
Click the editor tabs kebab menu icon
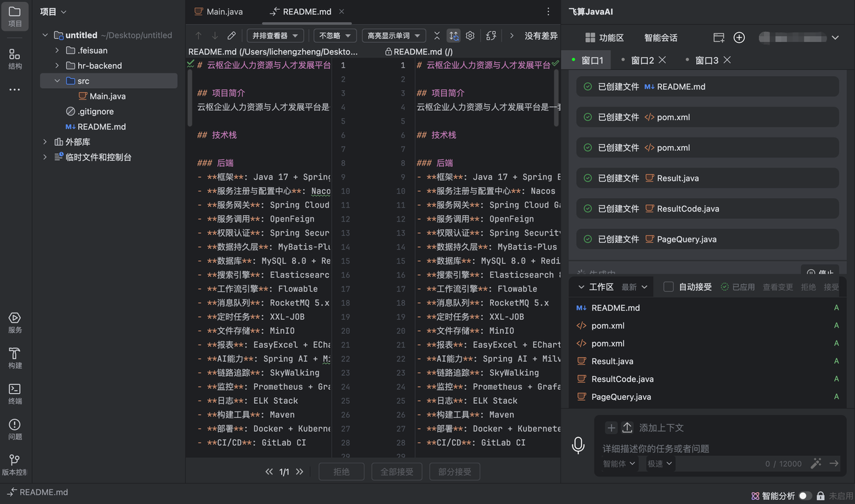tap(548, 11)
